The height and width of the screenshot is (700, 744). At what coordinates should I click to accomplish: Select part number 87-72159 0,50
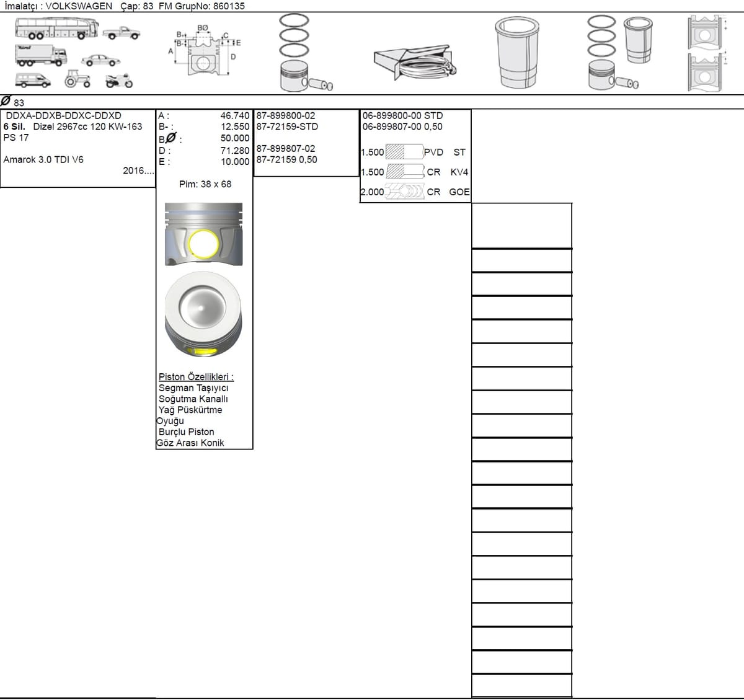286,159
